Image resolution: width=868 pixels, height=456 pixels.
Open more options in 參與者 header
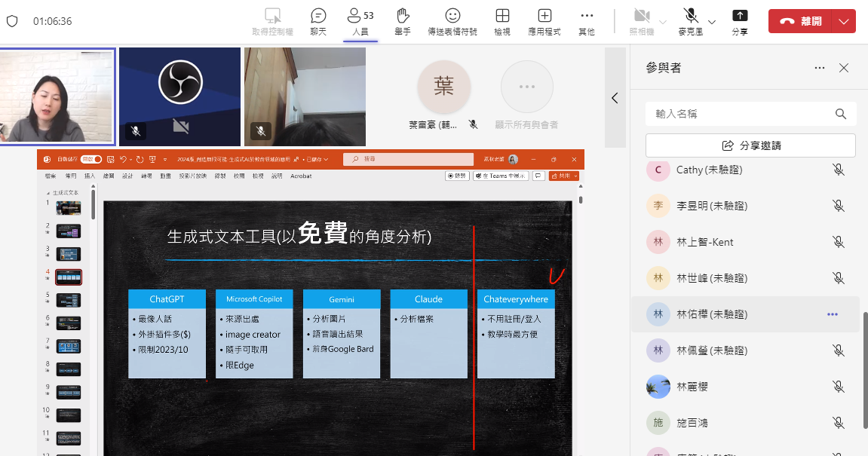(820, 68)
